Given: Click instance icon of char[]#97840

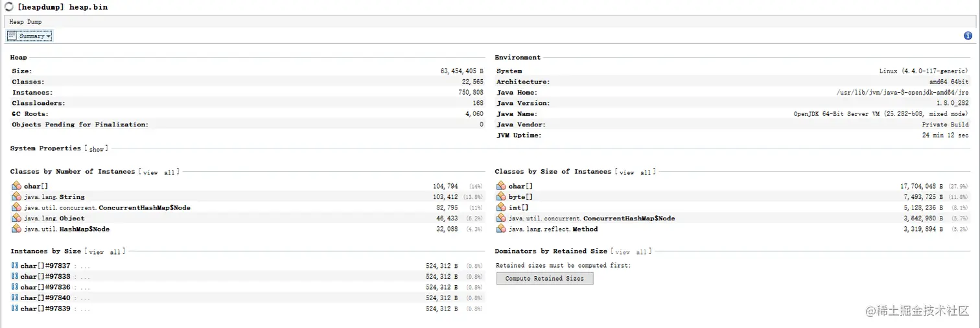Looking at the screenshot, I should pyautogui.click(x=15, y=298).
